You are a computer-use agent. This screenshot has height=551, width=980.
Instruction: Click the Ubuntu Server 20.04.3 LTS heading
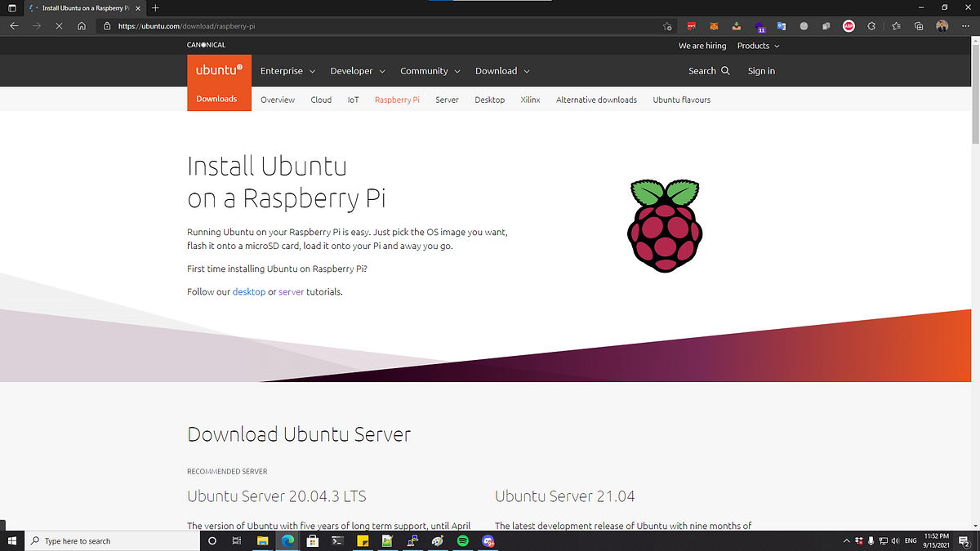click(277, 495)
